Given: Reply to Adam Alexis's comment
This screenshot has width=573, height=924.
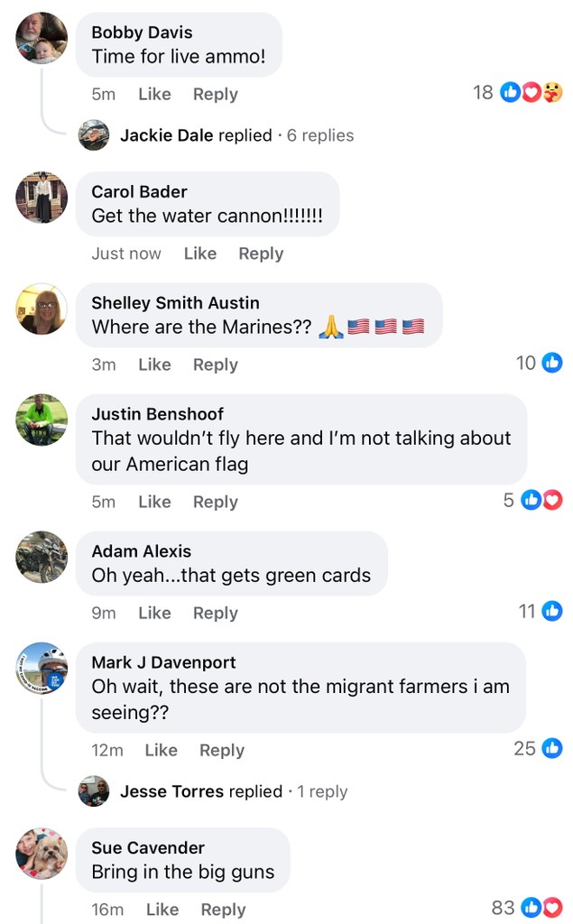Looking at the screenshot, I should 215,614.
